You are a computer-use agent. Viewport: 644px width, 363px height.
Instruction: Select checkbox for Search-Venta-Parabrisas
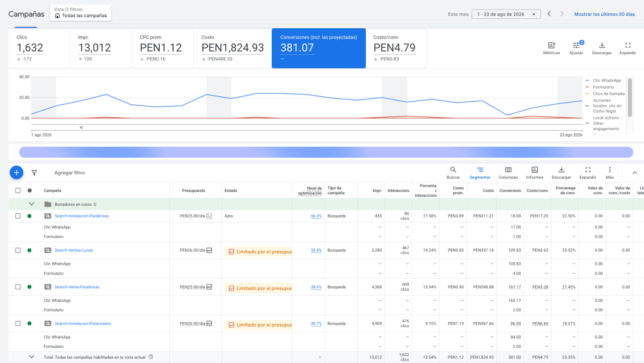coord(18,287)
